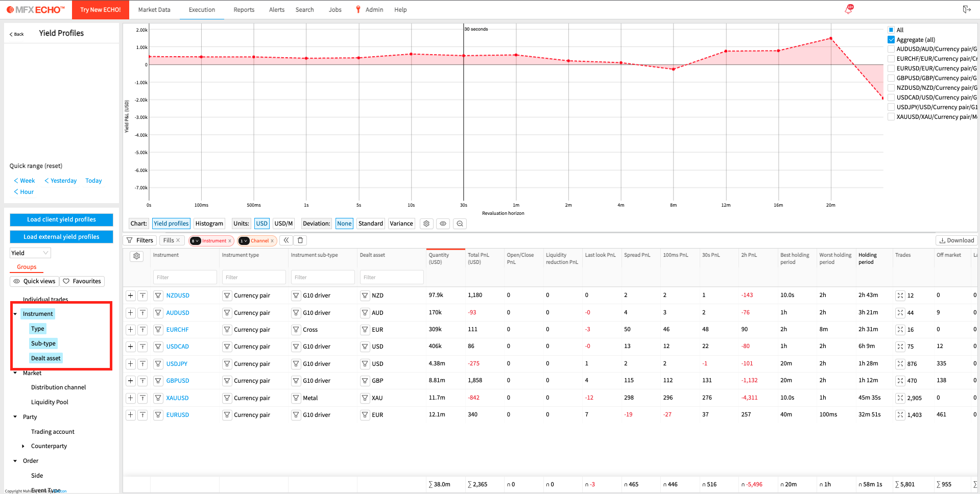Screen dimensions: 980x494
Task: Open the Execution menu
Action: coord(202,10)
